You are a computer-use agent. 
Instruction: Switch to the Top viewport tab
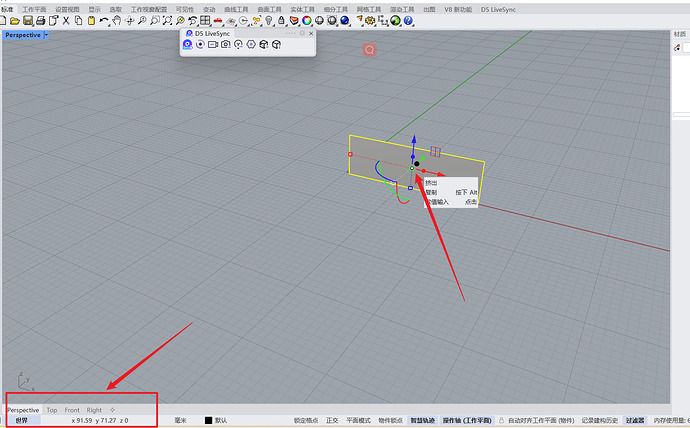[52, 410]
